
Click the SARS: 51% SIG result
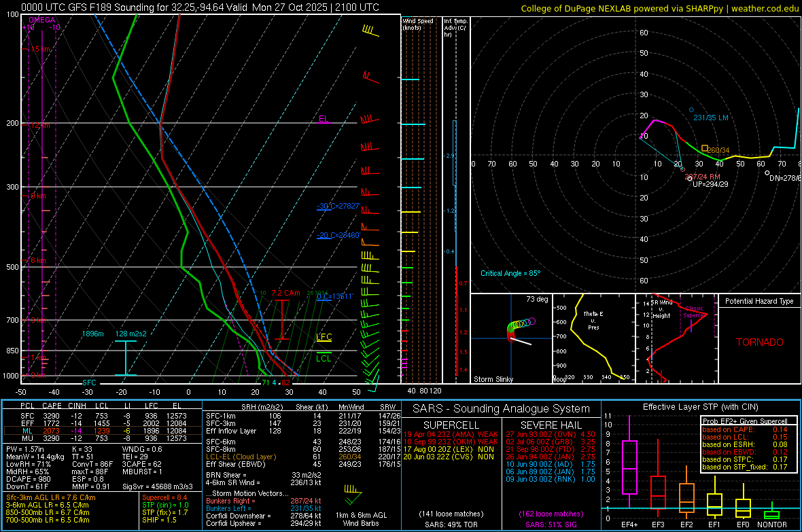pos(551,525)
